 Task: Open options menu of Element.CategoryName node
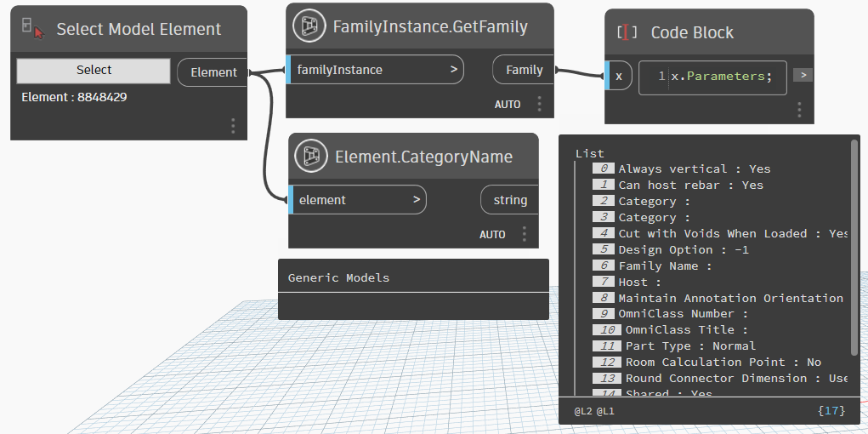point(525,234)
